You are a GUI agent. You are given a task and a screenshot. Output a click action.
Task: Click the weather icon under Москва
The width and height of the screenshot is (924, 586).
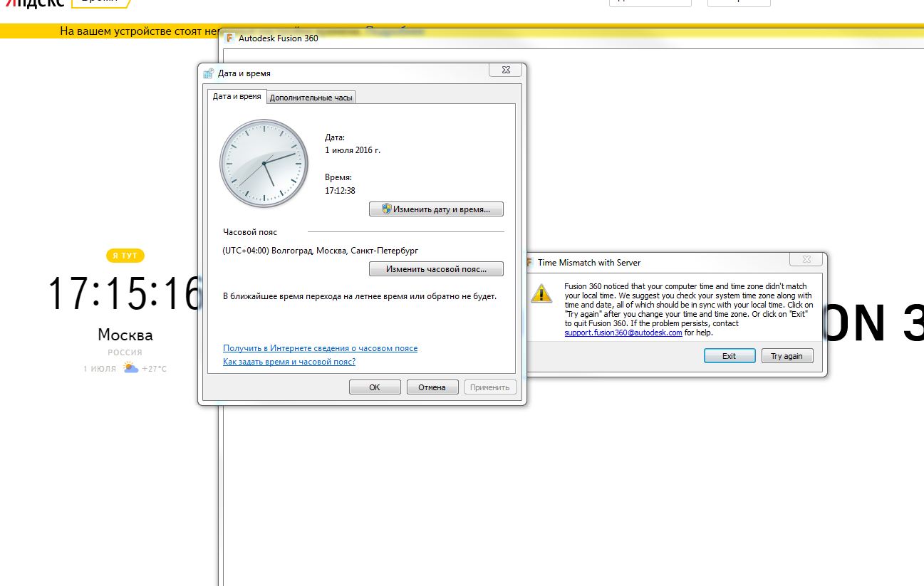(x=130, y=368)
